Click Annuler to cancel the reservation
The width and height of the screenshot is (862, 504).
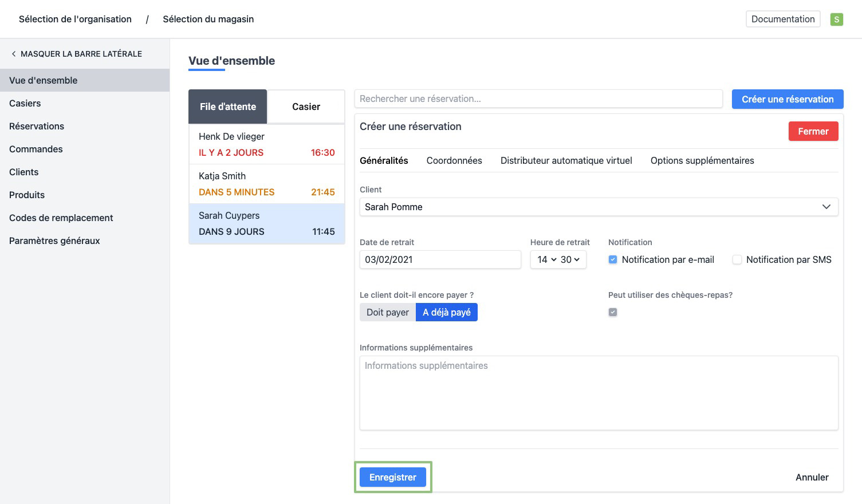(812, 477)
